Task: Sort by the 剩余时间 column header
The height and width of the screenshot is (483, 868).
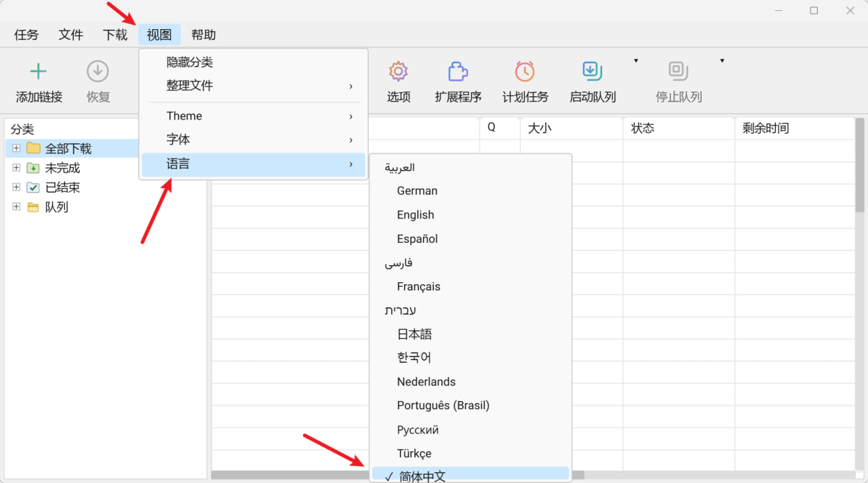Action: [x=794, y=128]
